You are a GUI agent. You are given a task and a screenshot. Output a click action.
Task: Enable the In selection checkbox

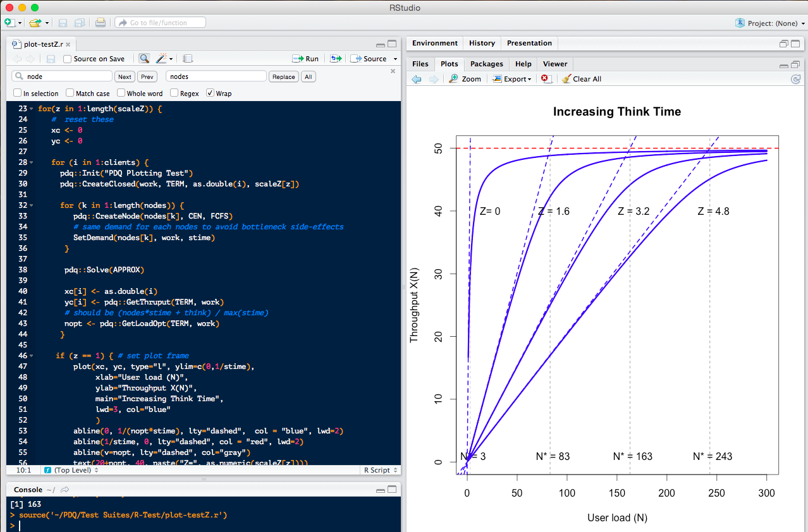tap(18, 93)
